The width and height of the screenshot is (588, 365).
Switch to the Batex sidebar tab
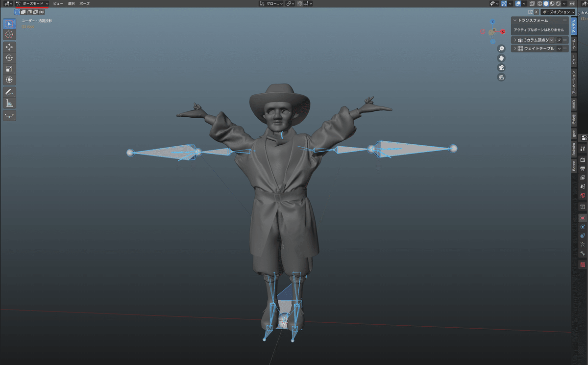(x=574, y=165)
